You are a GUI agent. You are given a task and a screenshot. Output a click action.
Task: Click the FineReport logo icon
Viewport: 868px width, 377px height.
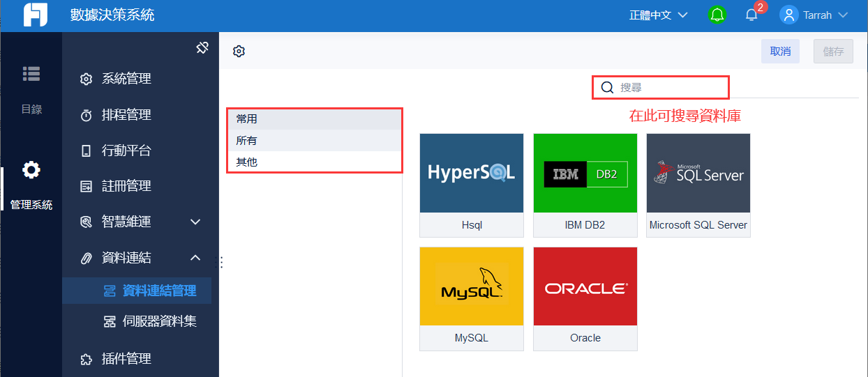[35, 15]
